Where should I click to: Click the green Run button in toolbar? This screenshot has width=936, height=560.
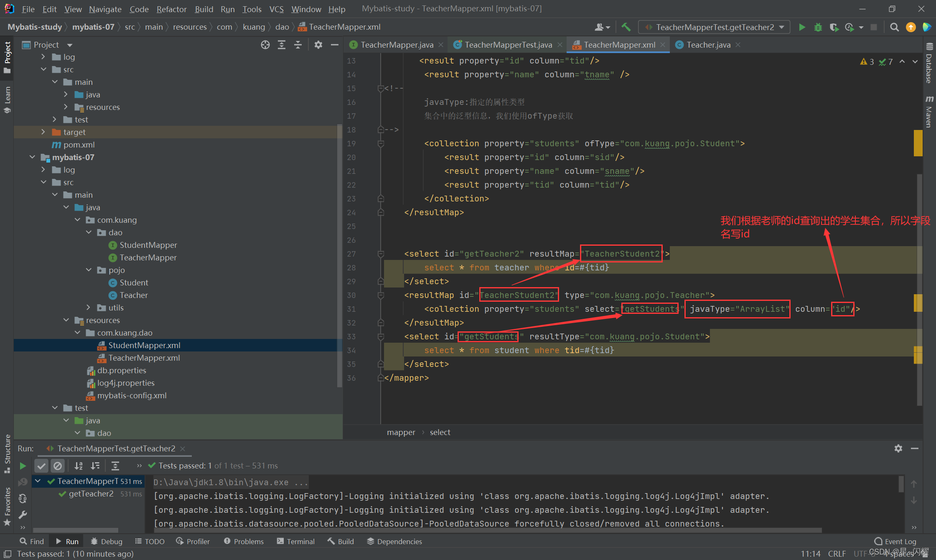coord(801,27)
